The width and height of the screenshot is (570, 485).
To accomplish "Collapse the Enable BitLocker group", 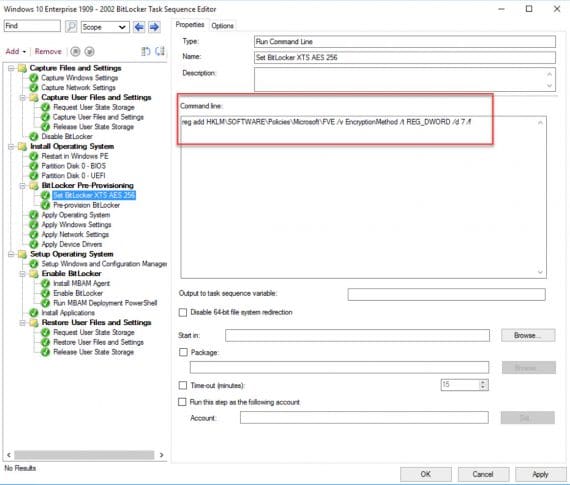I will 23,273.
